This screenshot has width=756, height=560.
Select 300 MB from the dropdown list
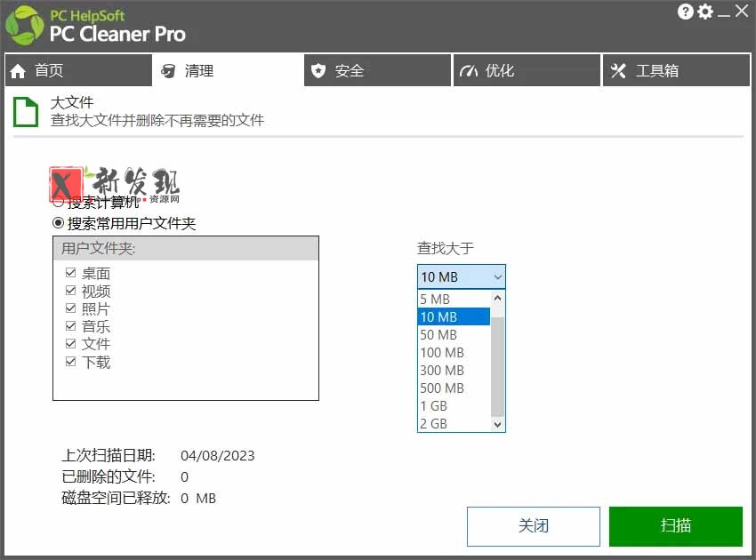point(454,370)
